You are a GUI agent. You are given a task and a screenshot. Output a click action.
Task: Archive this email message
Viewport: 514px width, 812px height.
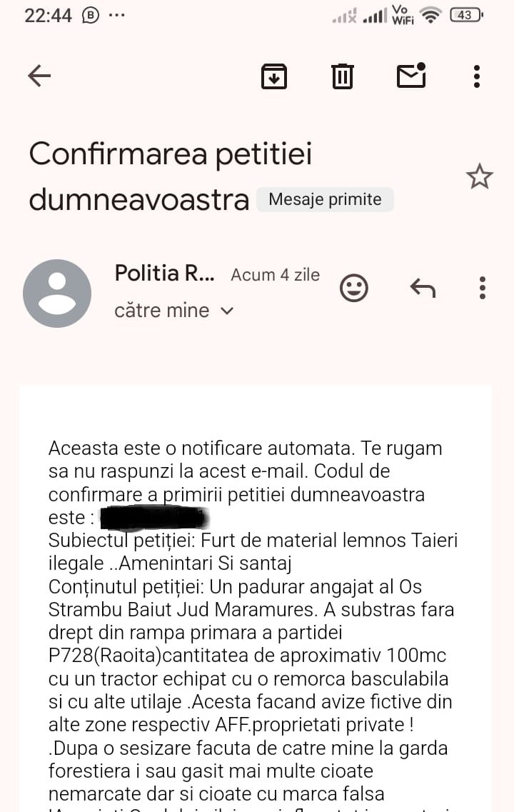coord(274,76)
